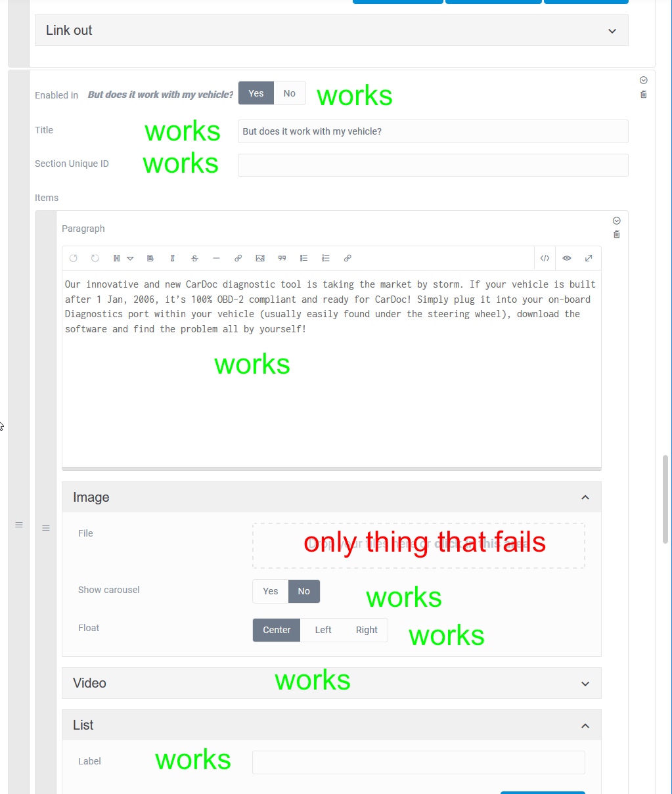Insert a block quote
Image resolution: width=672 pixels, height=794 pixels.
point(282,258)
